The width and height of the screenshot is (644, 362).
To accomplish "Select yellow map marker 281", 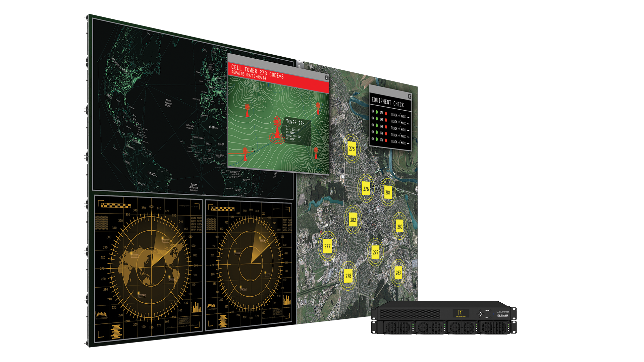I will 388,192.
